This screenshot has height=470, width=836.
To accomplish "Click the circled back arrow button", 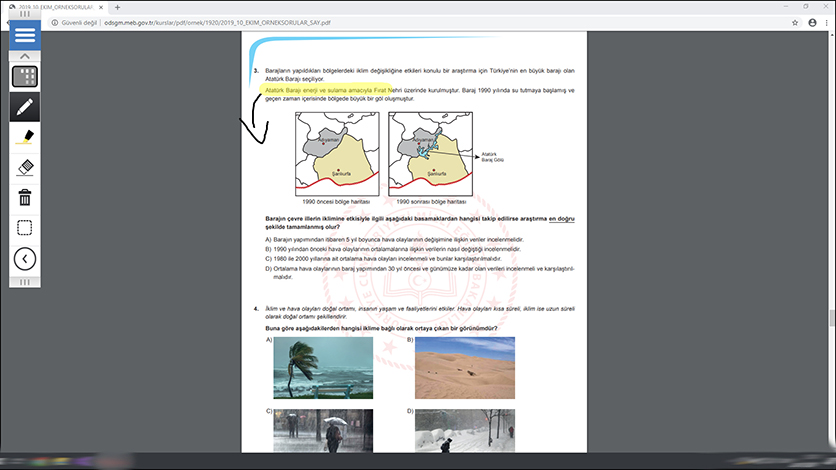I will (x=25, y=259).
